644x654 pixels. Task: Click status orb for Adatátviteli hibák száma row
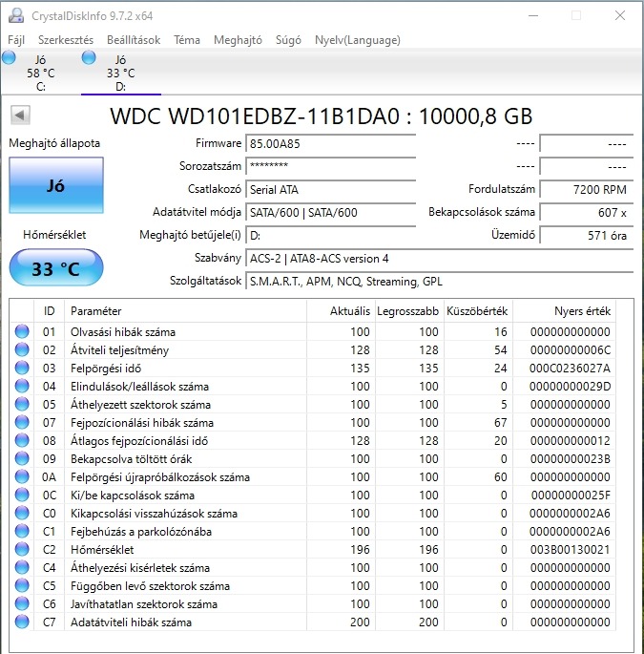[x=22, y=622]
